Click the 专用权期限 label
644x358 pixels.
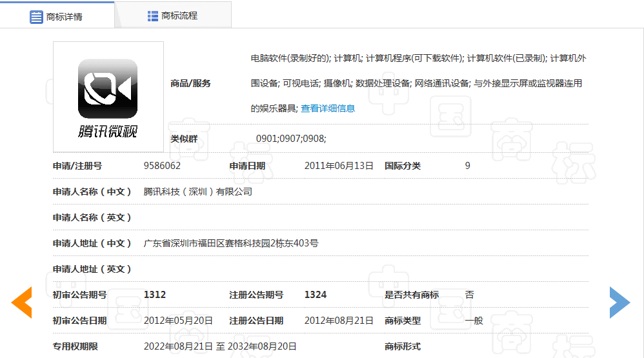(75, 346)
